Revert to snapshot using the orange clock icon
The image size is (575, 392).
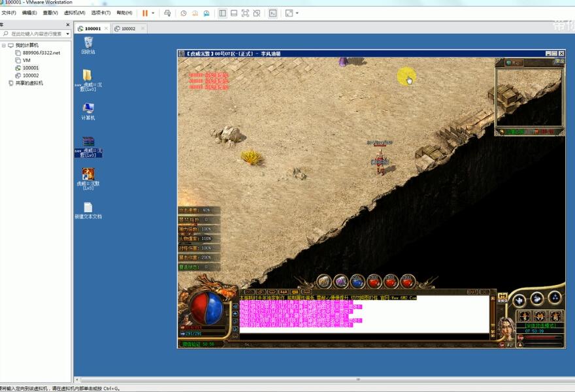tap(195, 13)
